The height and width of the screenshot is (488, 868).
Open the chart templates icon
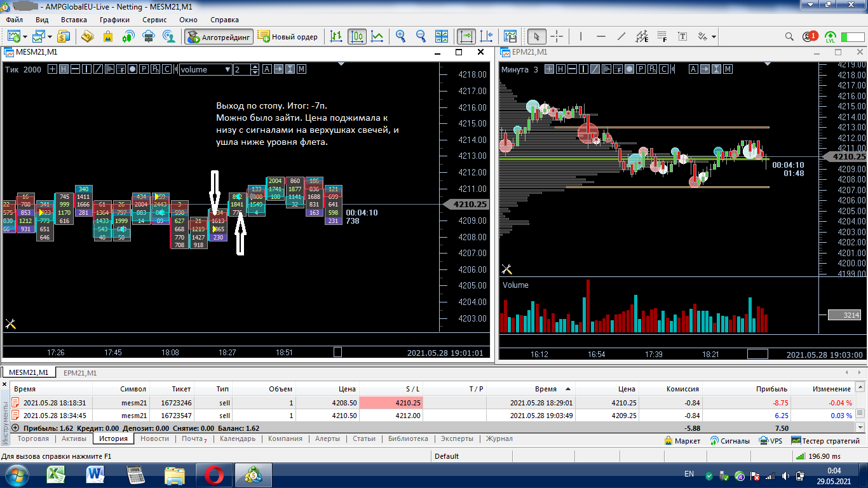(510, 36)
